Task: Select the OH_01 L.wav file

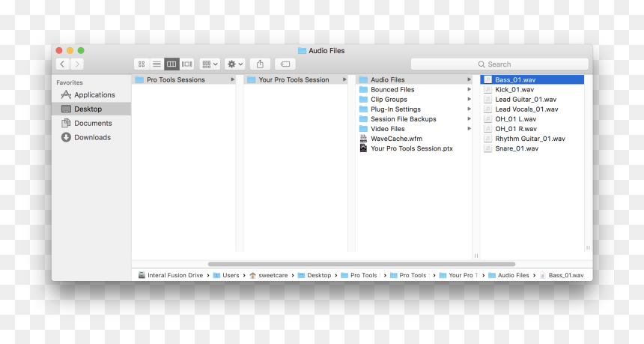Action: (532, 119)
